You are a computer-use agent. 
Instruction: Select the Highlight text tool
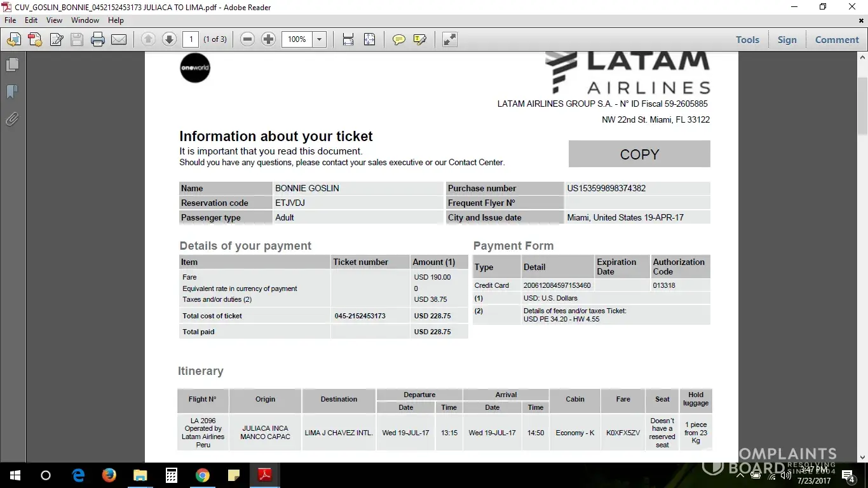point(419,39)
